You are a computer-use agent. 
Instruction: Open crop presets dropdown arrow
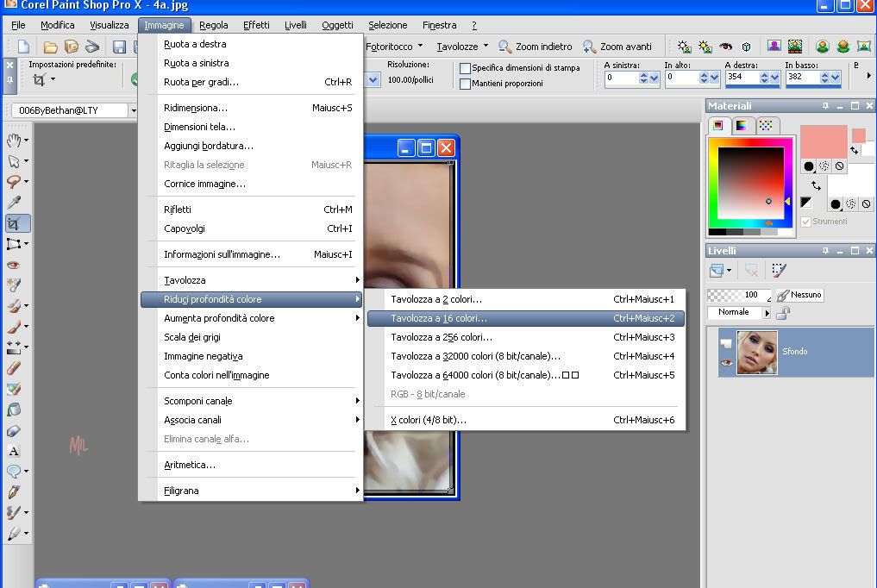coord(53,79)
